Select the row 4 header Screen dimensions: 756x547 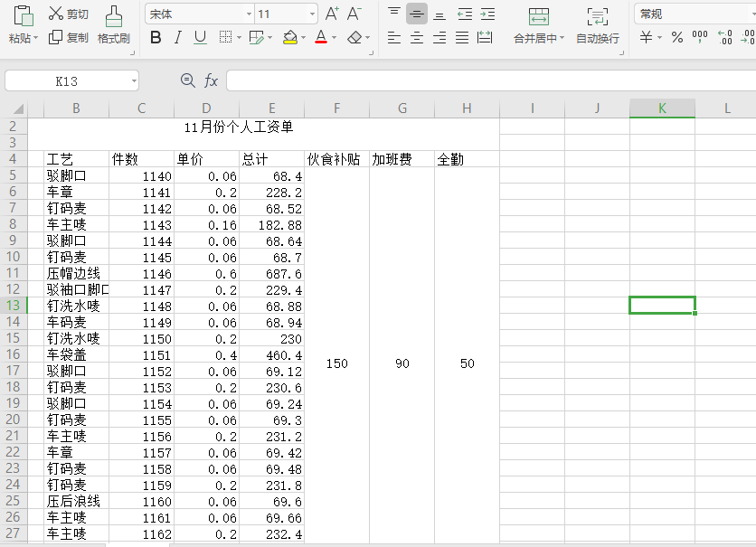[14, 159]
